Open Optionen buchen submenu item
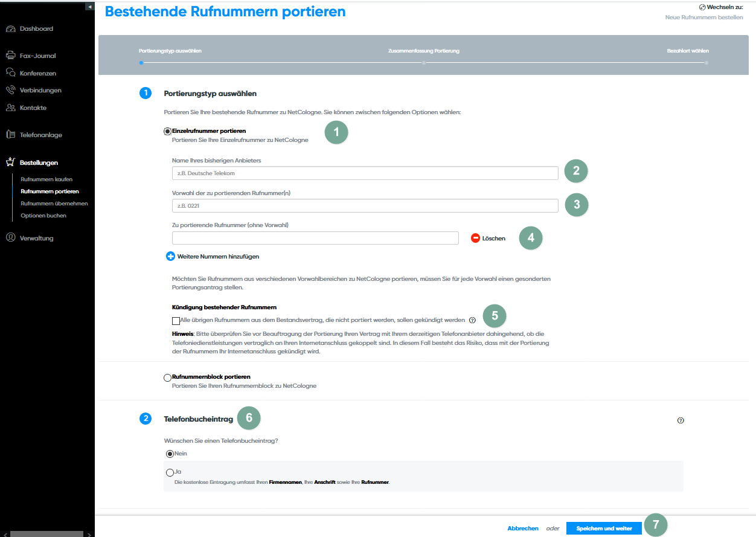 43,216
